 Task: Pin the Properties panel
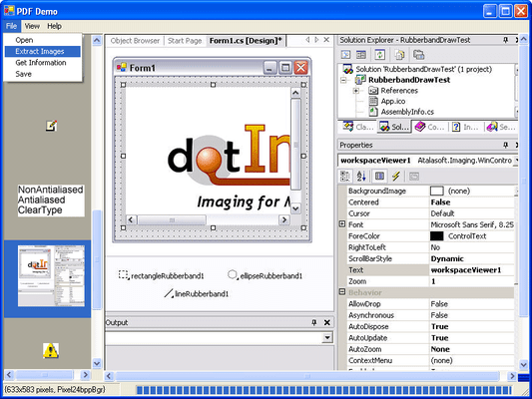[505, 145]
